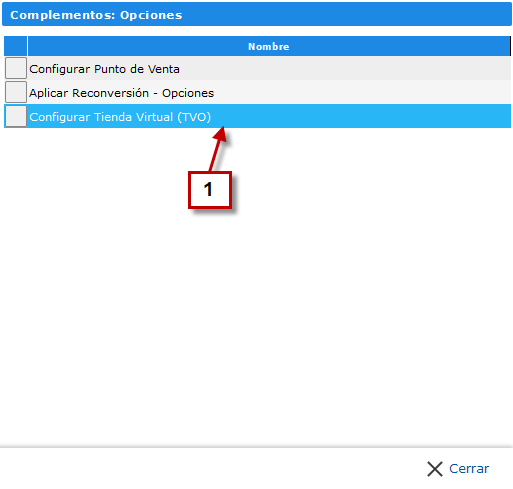Click blank space in the Aplicar Reconversión row
The width and height of the screenshot is (513, 489).
click(x=363, y=92)
